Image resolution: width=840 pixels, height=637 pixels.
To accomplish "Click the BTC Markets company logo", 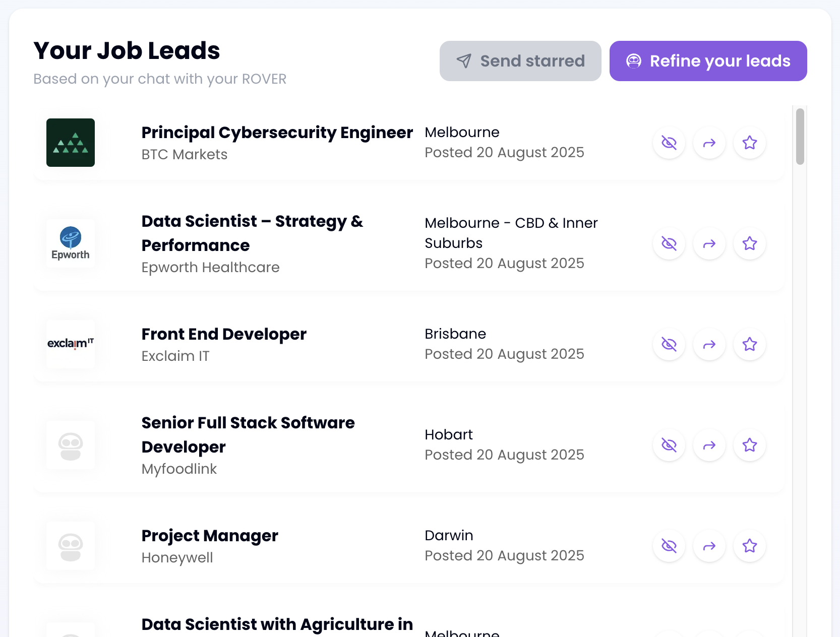I will (71, 143).
